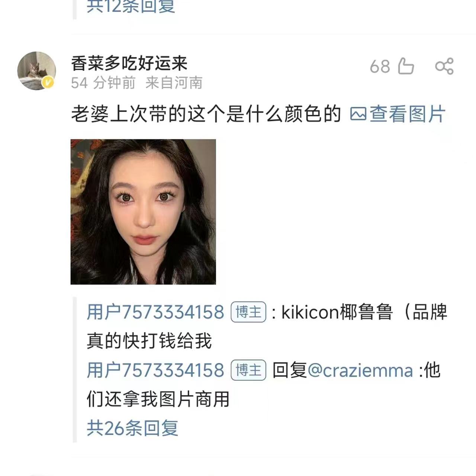Tap the reply text 们还拿我图片商用
Viewport: 476px width, 476px height.
point(158,399)
